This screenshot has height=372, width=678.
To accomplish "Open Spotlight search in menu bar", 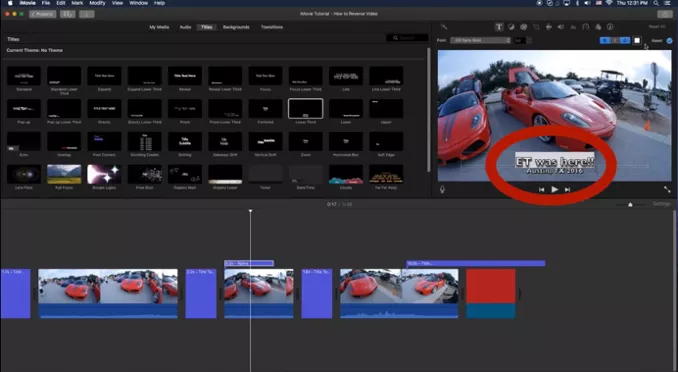I will click(x=656, y=3).
